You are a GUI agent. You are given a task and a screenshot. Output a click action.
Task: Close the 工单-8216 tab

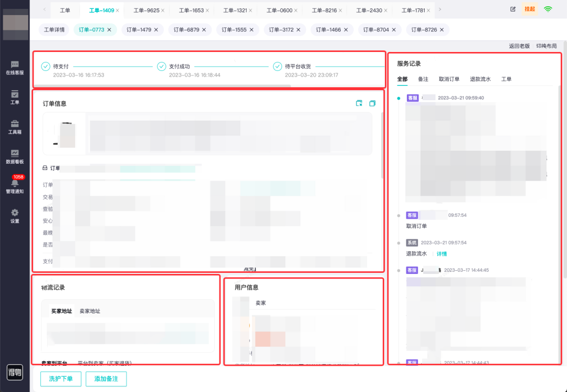tap(340, 10)
